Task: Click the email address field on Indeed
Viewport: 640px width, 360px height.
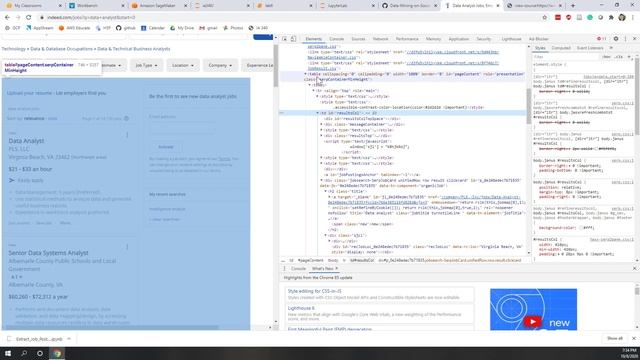Action: click(x=183, y=128)
